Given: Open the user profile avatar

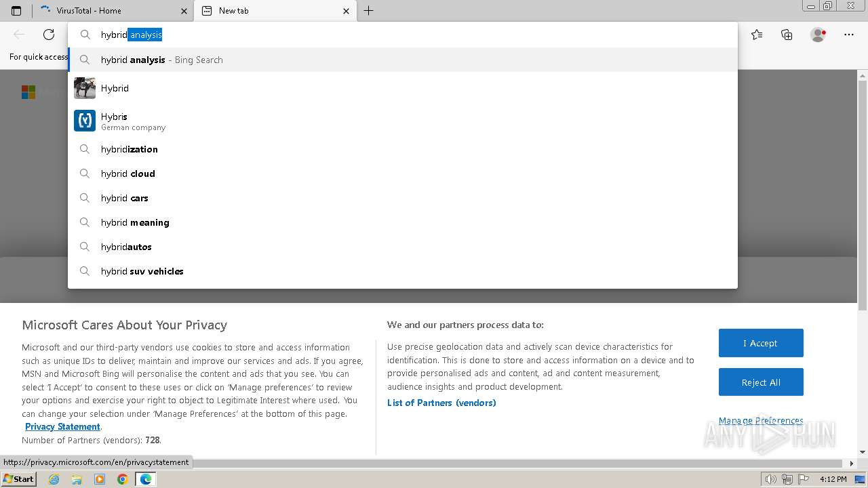Looking at the screenshot, I should pos(818,35).
